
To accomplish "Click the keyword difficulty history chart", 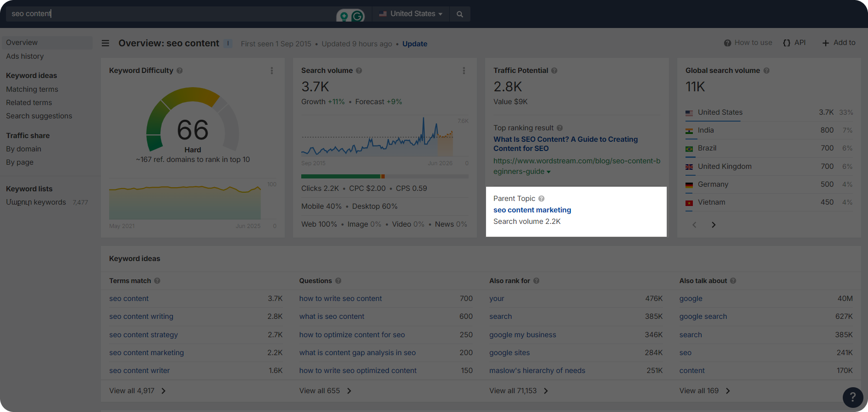I will pyautogui.click(x=185, y=202).
